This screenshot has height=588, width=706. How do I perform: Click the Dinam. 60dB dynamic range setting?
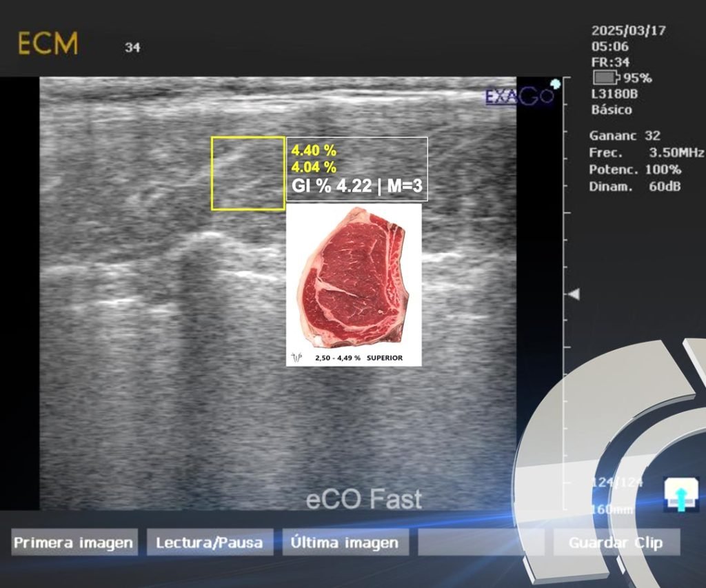[635, 186]
